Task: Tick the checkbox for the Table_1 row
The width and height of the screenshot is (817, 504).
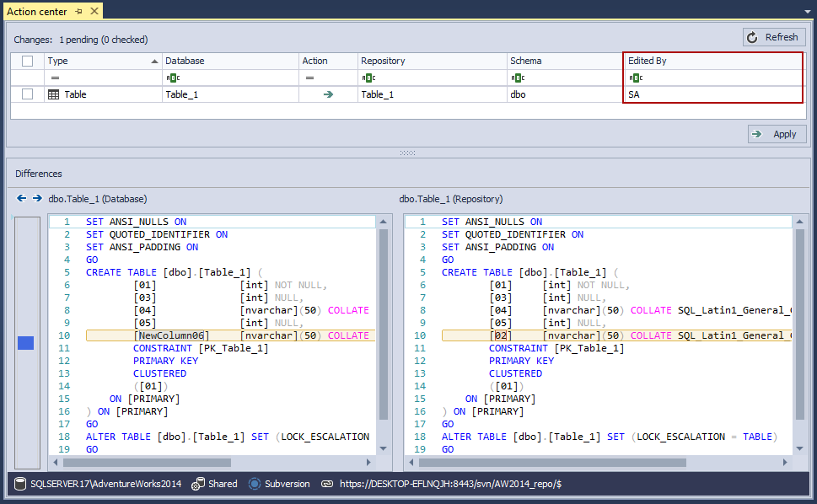Action: 28,94
